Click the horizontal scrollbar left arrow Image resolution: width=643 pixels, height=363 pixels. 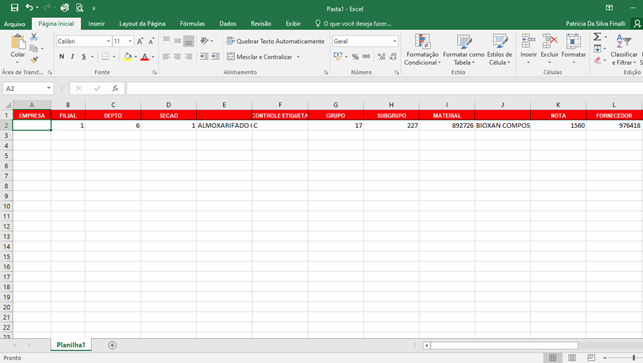coord(426,345)
